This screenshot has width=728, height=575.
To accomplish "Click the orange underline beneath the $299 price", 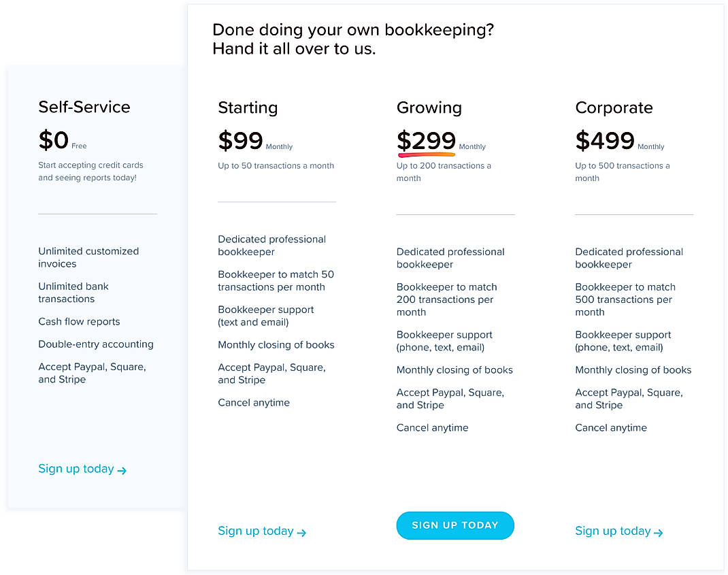I will point(425,156).
